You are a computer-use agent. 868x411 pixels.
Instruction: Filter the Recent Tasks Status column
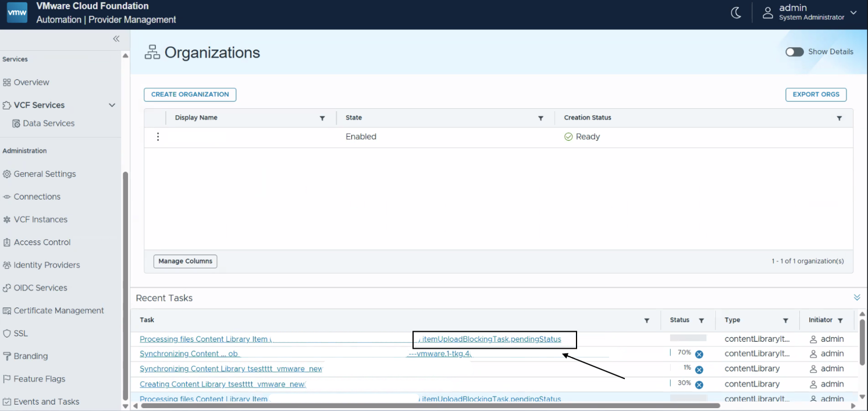(702, 321)
